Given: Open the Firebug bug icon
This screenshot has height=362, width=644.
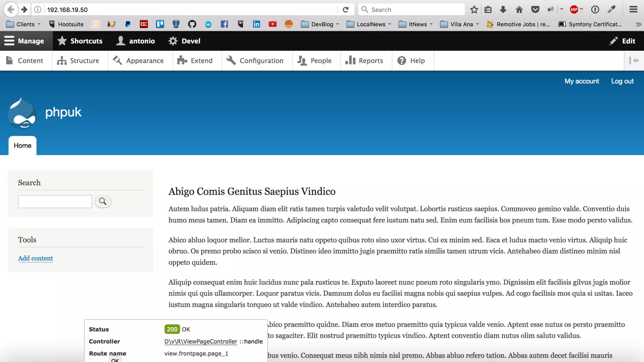Looking at the screenshot, I should pyautogui.click(x=550, y=9).
